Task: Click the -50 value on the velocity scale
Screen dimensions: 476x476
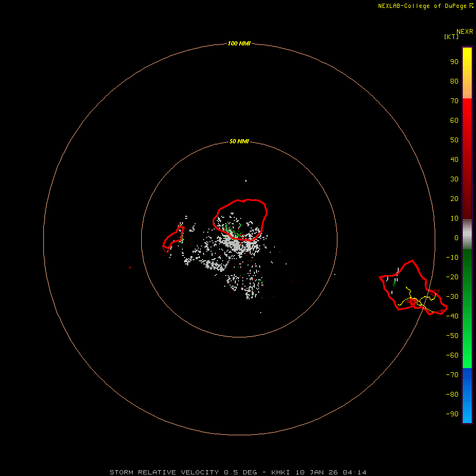Action: pyautogui.click(x=452, y=336)
